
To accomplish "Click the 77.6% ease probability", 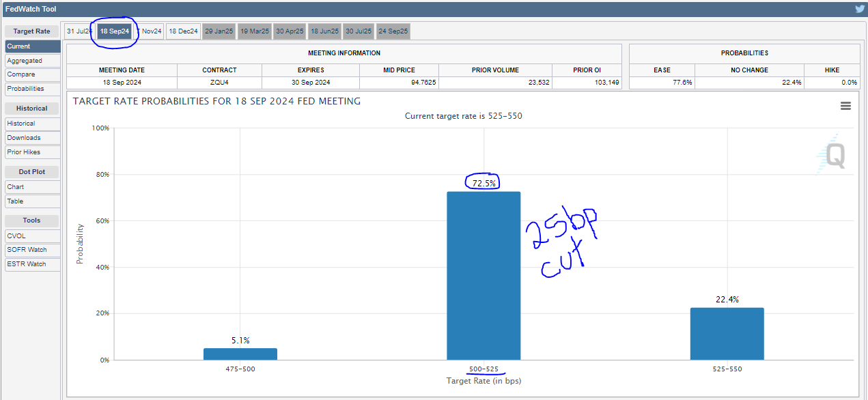I will coord(681,83).
